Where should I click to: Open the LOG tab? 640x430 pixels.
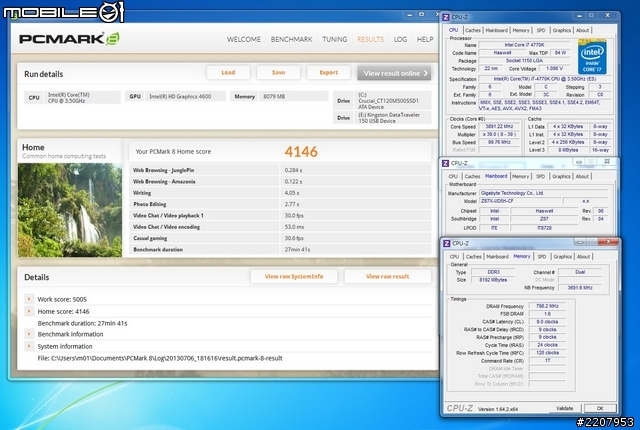[400, 40]
